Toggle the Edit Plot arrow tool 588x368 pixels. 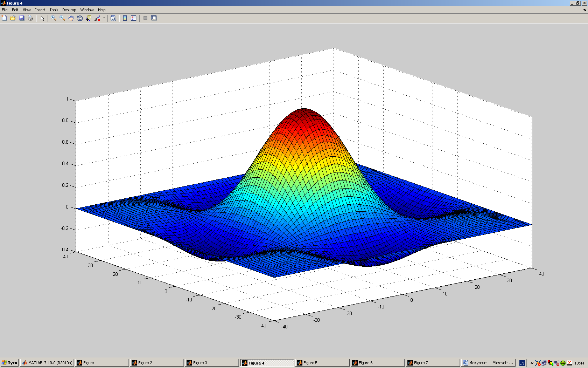(42, 18)
